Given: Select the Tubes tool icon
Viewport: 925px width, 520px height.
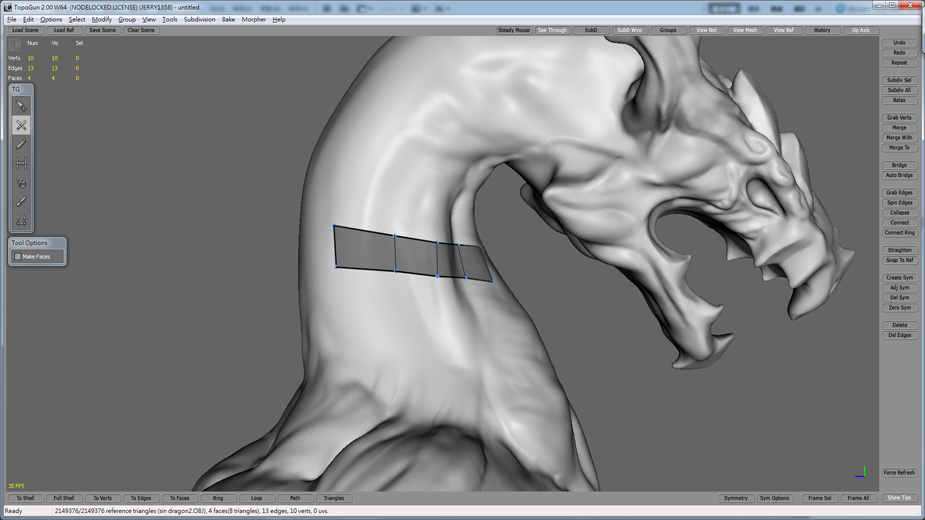Looking at the screenshot, I should (x=21, y=183).
